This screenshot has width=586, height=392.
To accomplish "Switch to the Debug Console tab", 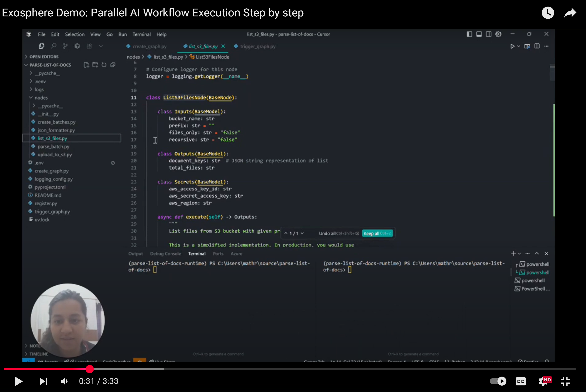I will click(166, 253).
